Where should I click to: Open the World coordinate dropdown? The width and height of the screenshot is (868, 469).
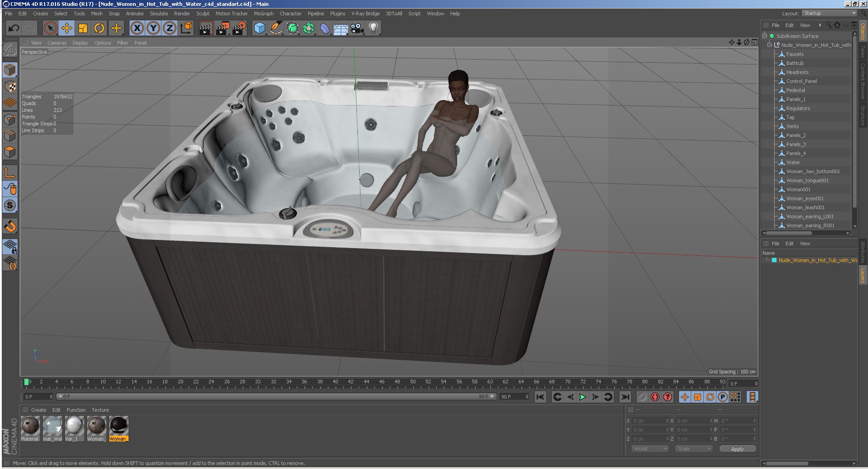click(650, 449)
